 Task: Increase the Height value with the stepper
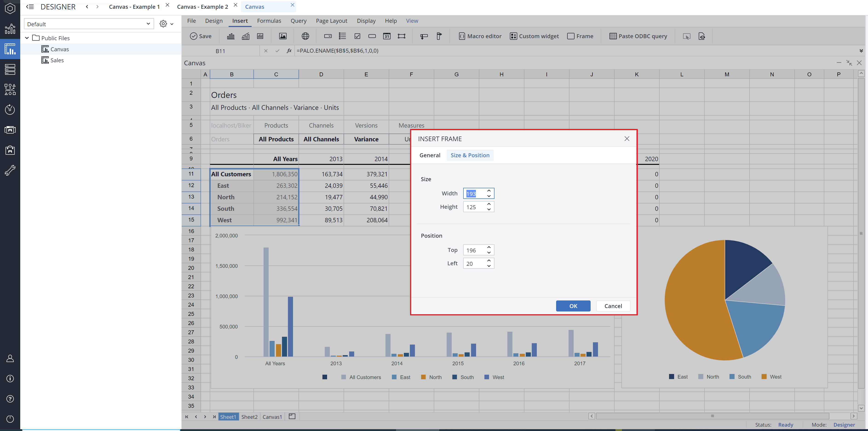coord(489,204)
